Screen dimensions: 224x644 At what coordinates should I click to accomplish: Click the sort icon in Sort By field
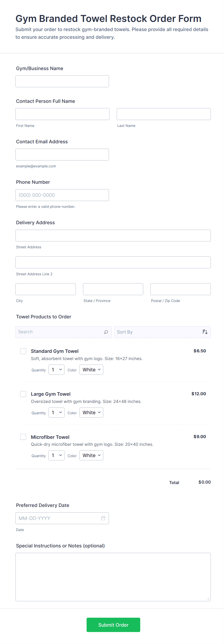(205, 332)
